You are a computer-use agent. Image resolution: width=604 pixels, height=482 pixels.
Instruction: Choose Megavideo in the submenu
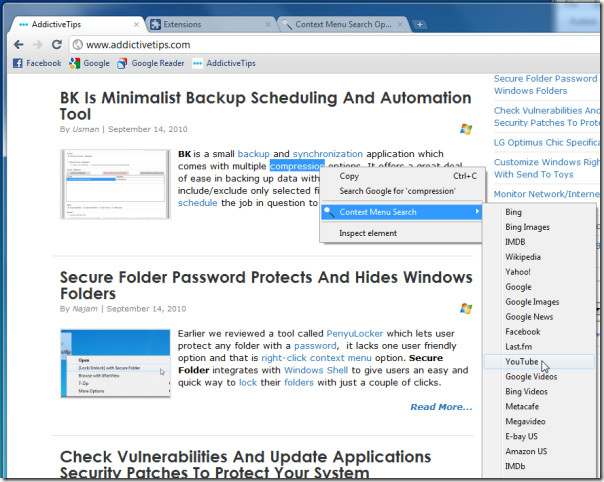tap(539, 422)
